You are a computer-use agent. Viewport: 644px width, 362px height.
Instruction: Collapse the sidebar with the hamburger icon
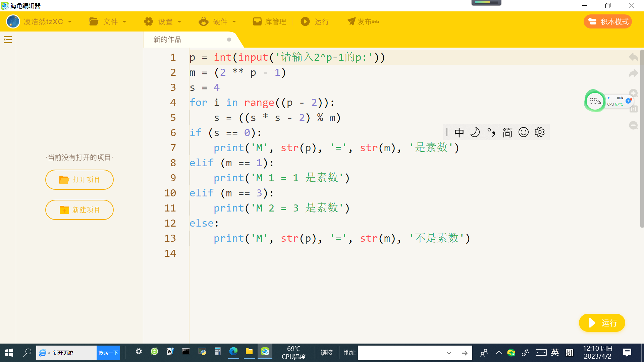pyautogui.click(x=8, y=40)
